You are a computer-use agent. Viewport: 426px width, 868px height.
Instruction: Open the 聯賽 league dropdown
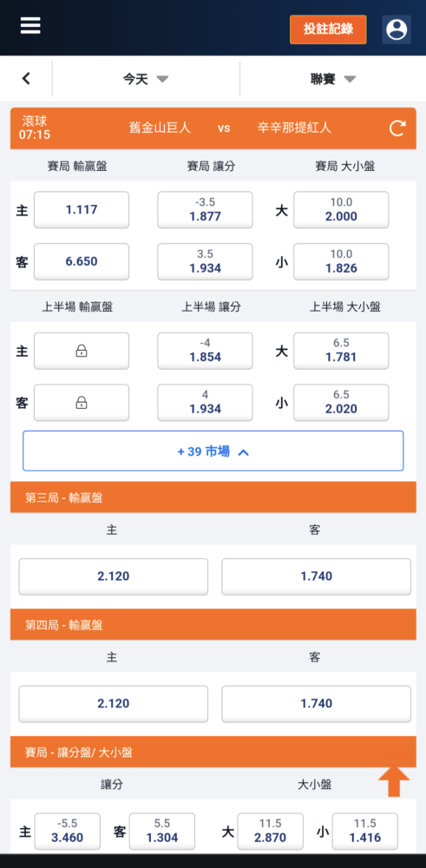click(332, 79)
